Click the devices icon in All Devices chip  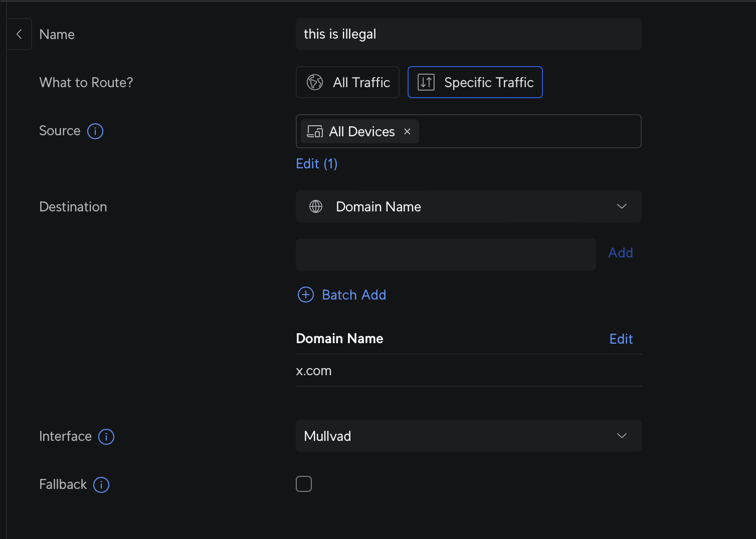[x=315, y=131]
